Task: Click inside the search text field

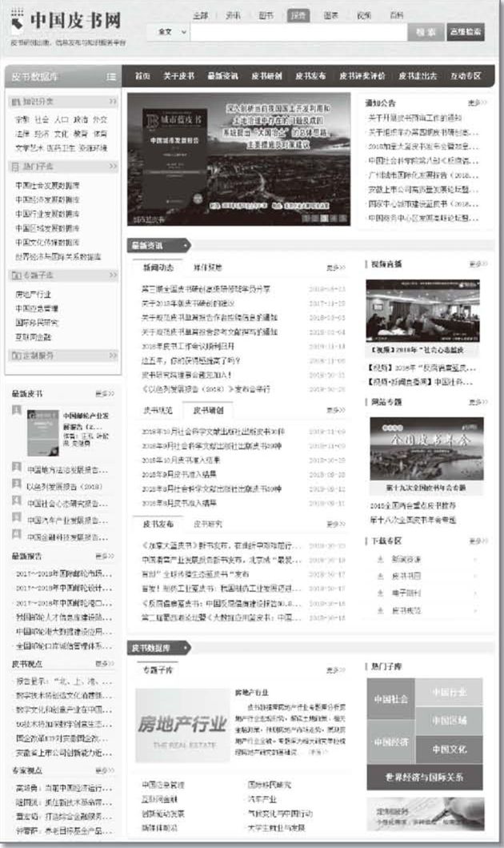Action: (x=298, y=32)
